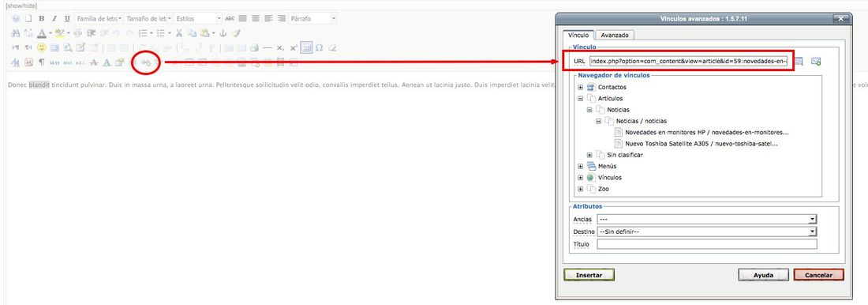Expand the Contactos tree node

[x=580, y=87]
